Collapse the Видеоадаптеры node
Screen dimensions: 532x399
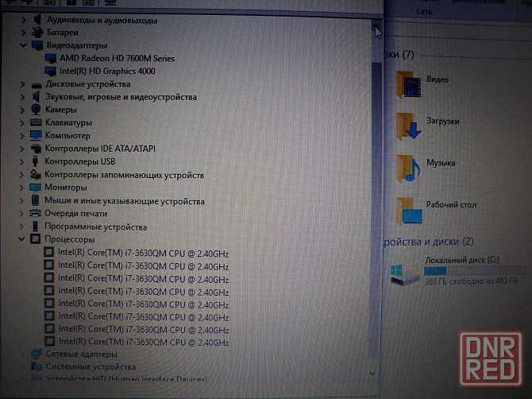click(23, 45)
